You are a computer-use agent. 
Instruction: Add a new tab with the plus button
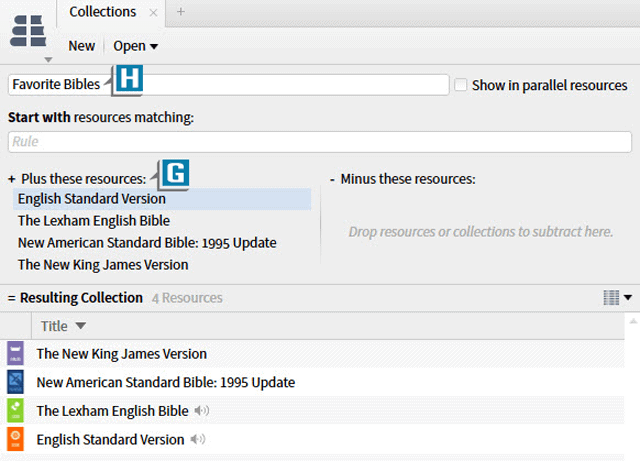[x=181, y=12]
